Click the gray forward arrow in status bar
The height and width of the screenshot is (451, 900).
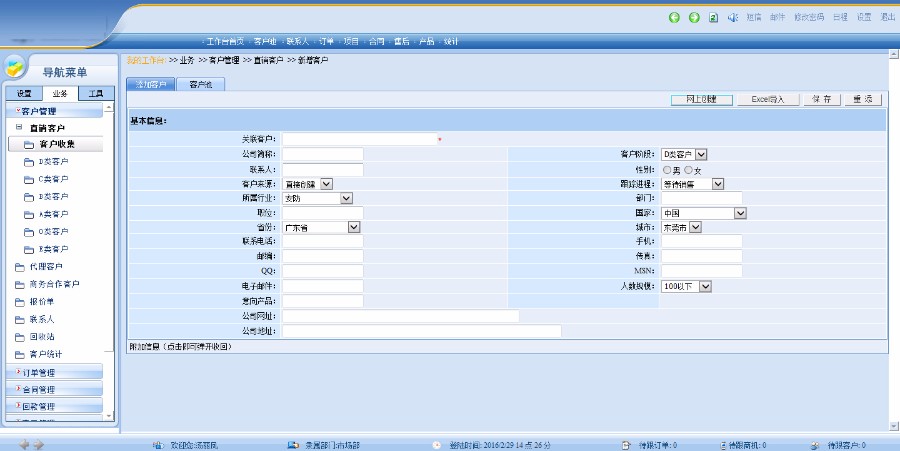[38, 444]
